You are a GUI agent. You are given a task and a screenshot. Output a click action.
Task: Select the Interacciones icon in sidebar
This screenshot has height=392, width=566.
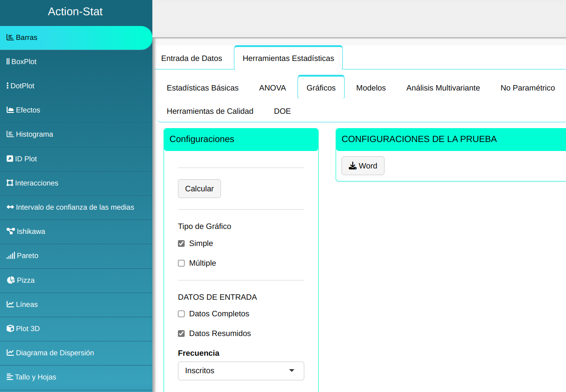click(9, 183)
